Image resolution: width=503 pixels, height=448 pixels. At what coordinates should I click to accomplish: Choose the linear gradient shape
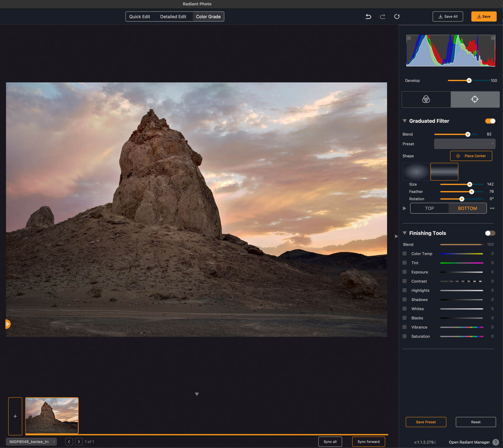444,172
